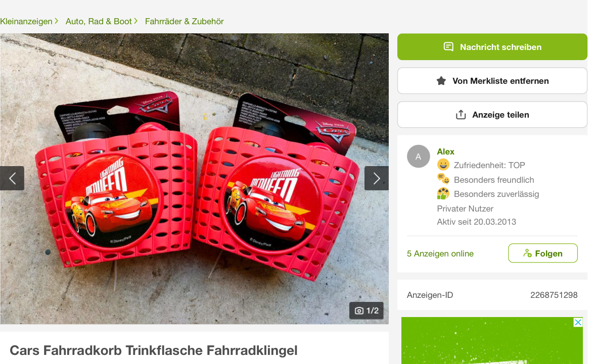The width and height of the screenshot is (594, 364).
Task: Click the Zufriedenheit smiley badge
Action: tap(443, 165)
